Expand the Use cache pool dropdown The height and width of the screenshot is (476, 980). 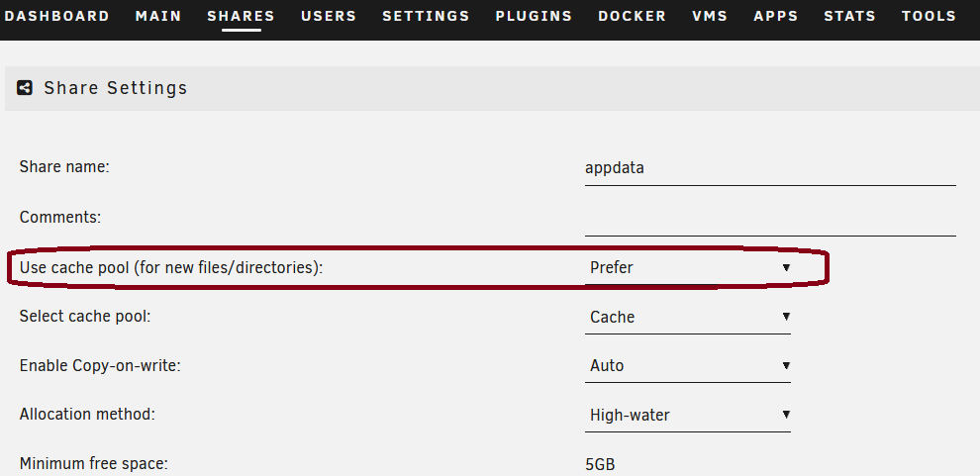688,268
